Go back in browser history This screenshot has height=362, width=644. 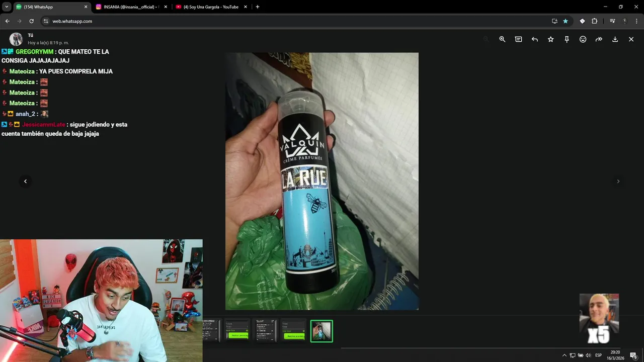(x=7, y=21)
